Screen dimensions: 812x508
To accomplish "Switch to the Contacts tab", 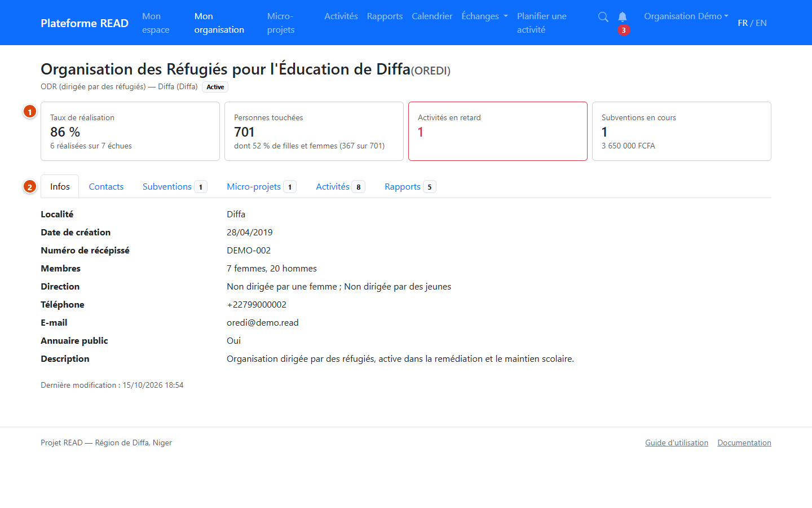I will 106,187.
